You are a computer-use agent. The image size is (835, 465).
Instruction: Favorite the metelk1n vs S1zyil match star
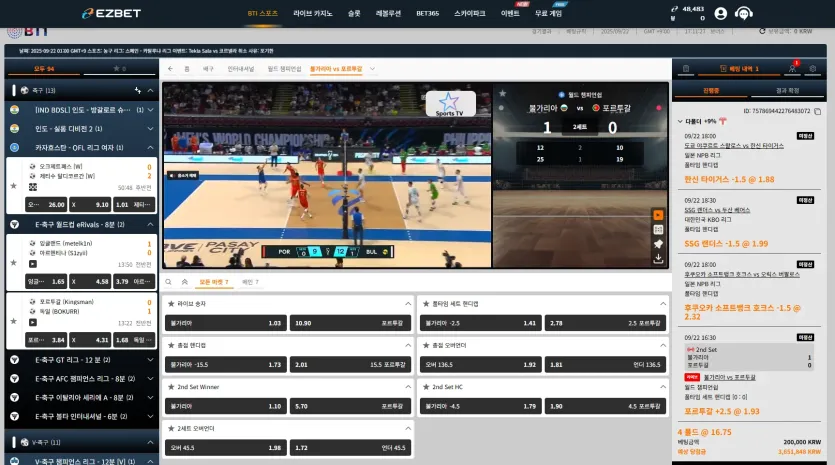pos(14,263)
